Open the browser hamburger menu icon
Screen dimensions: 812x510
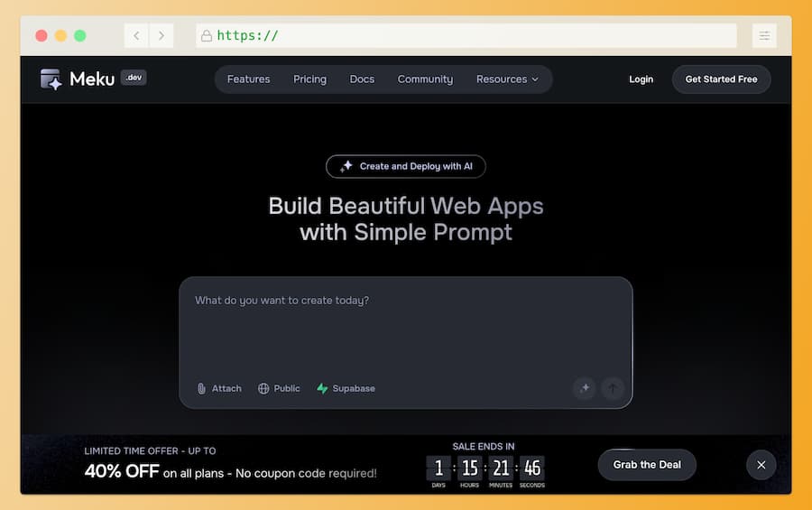764,35
